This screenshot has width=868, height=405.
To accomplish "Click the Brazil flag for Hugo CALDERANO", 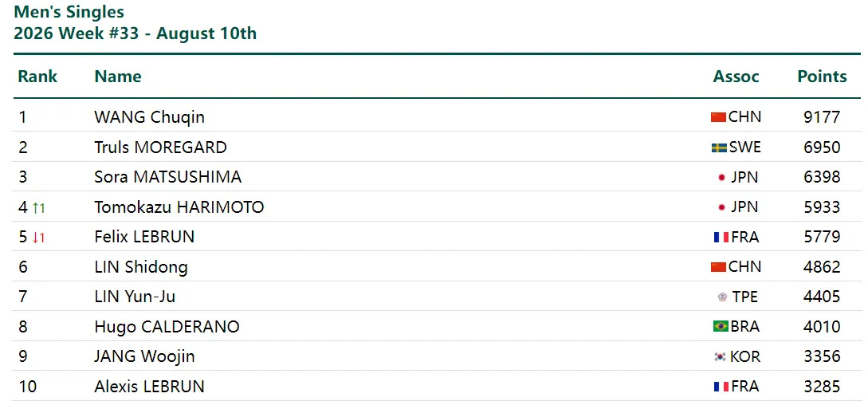I will tap(721, 326).
